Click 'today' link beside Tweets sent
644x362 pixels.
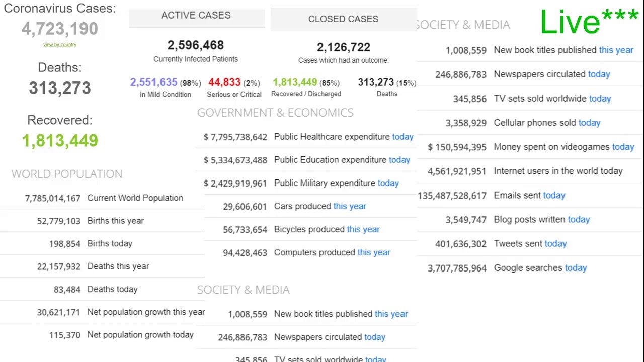click(555, 243)
